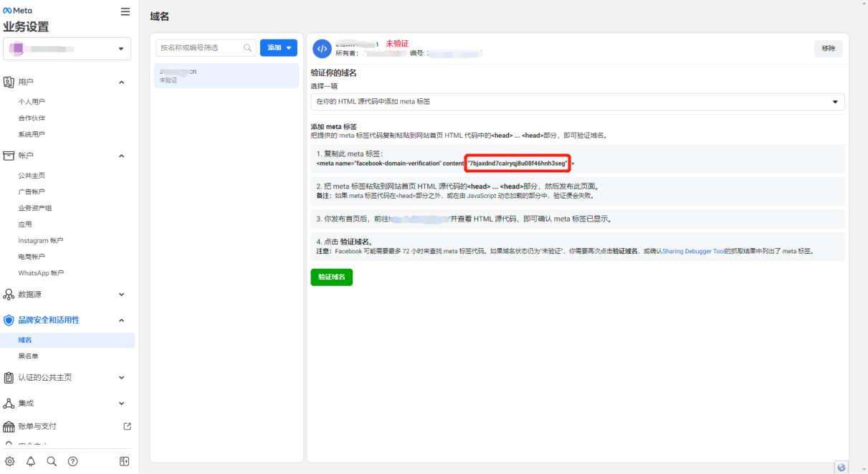868x474 pixels.
Task: Collapse the 用户 section chevron
Action: tap(121, 82)
